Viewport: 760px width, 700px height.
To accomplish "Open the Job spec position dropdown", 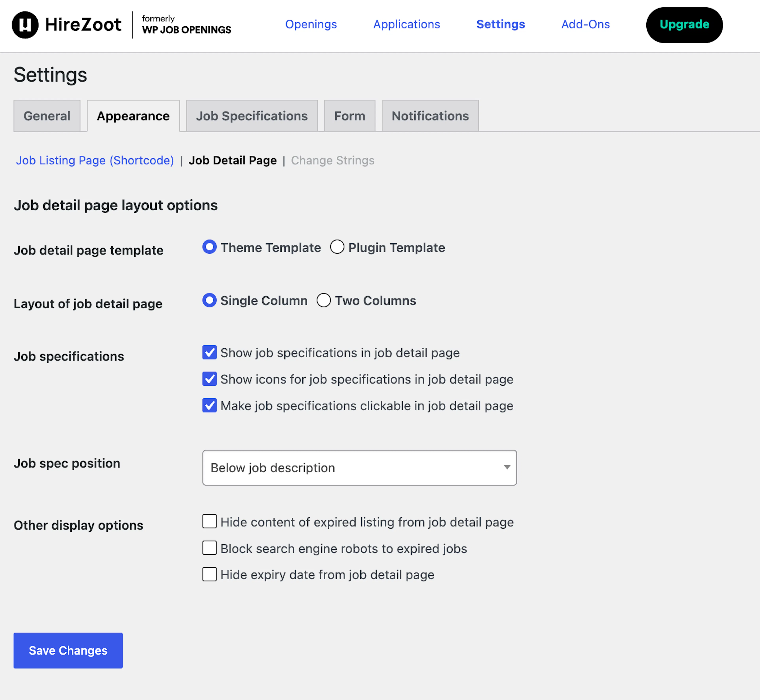I will [x=359, y=467].
